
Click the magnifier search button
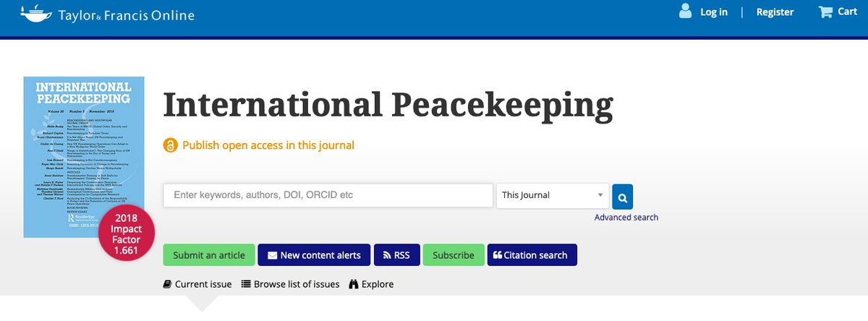click(623, 195)
